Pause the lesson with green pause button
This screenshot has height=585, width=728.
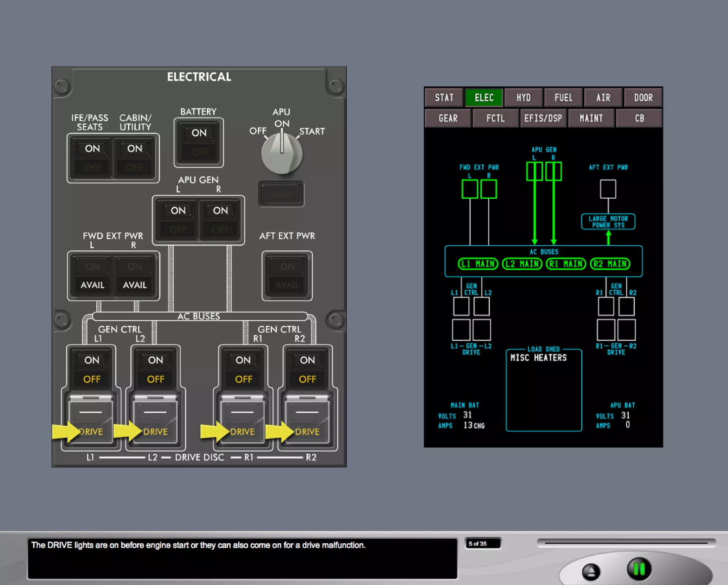point(639,569)
